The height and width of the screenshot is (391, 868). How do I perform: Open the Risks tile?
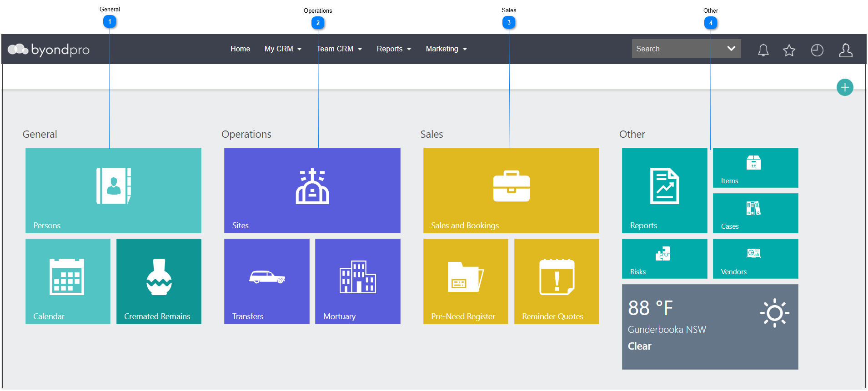coord(665,259)
